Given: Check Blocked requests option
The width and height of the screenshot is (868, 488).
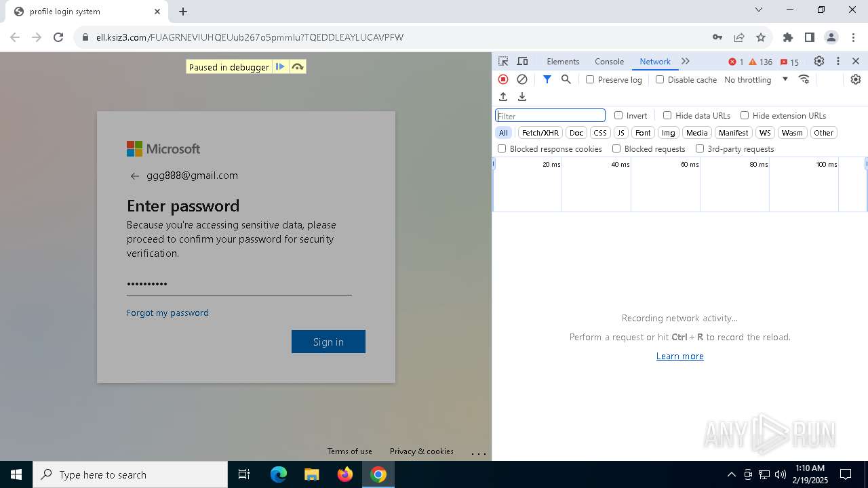Looking at the screenshot, I should click(616, 148).
